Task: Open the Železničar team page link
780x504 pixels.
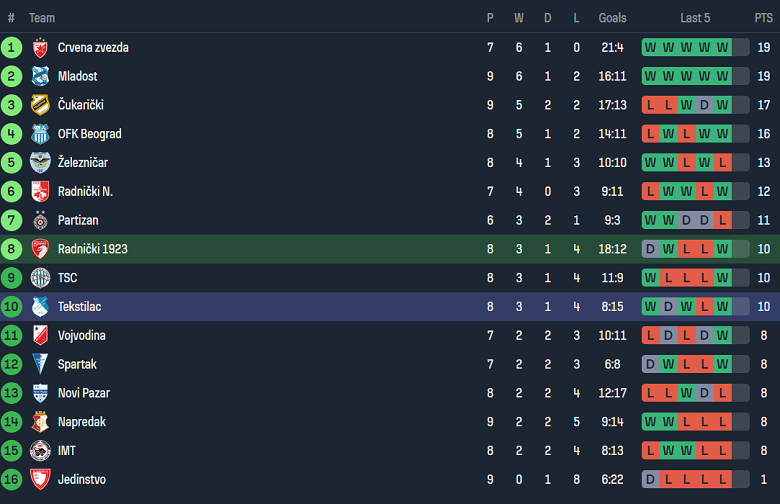Action: tap(83, 162)
